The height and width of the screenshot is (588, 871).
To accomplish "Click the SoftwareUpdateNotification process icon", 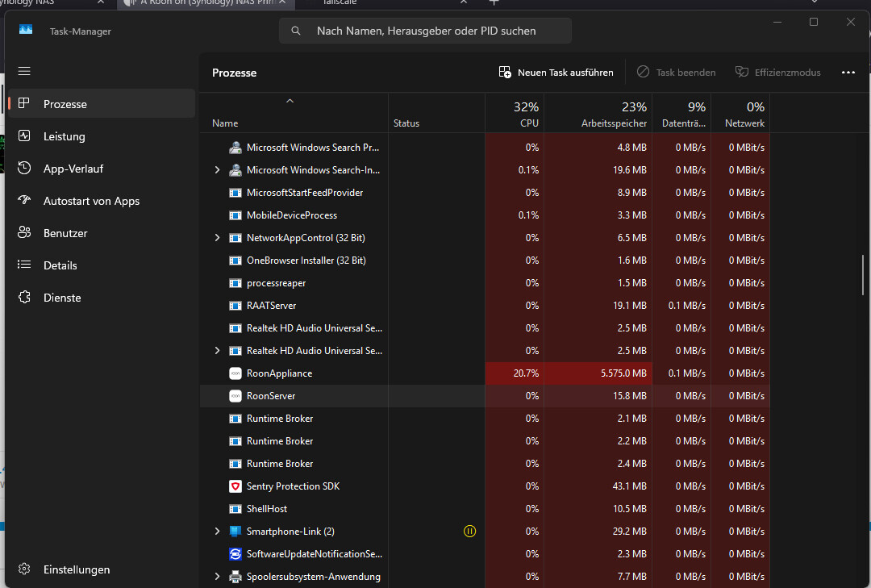I will coord(235,554).
